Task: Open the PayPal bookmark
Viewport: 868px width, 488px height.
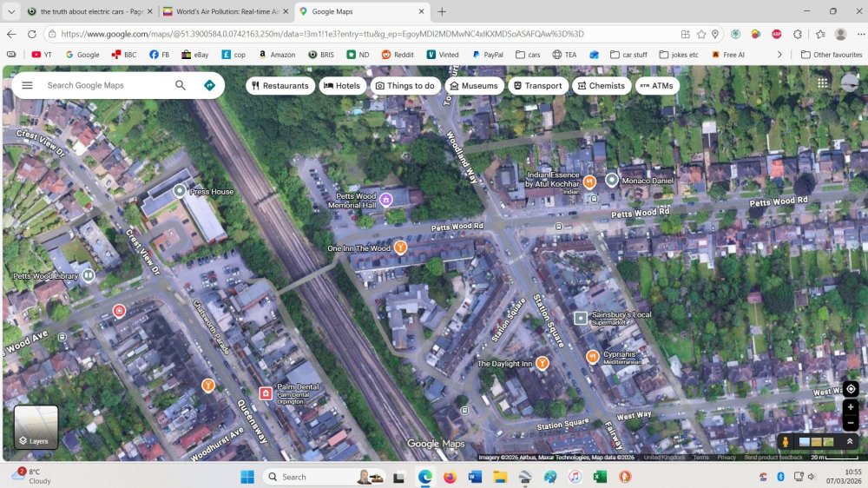Action: (x=487, y=55)
